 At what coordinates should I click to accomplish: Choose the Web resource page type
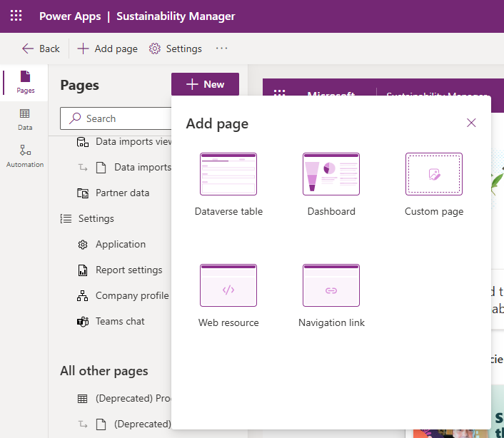228,295
